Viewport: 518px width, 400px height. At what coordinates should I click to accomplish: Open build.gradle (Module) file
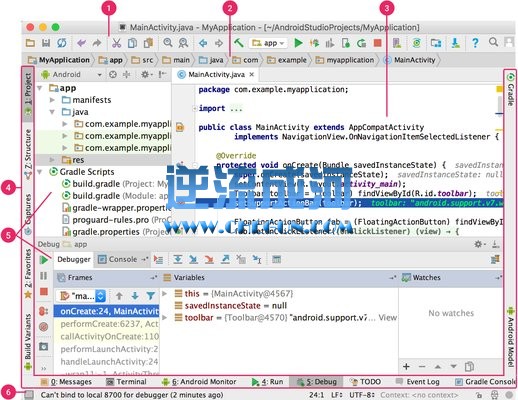115,196
